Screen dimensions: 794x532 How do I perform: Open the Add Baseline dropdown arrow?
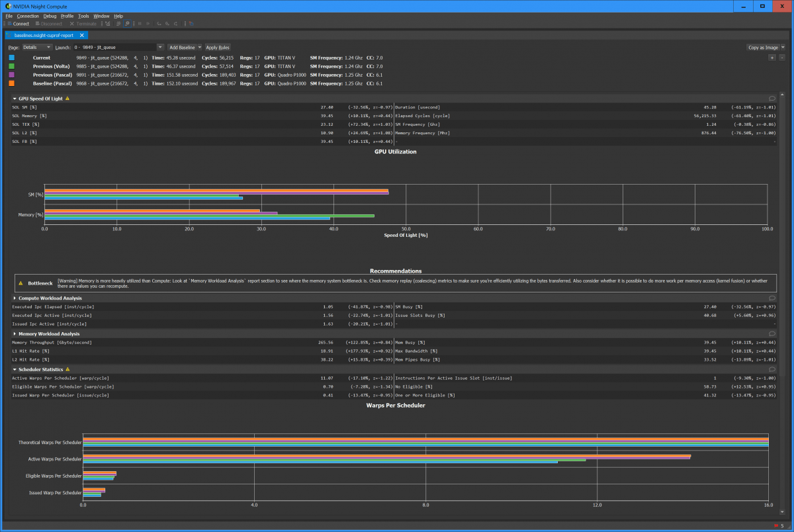(199, 48)
